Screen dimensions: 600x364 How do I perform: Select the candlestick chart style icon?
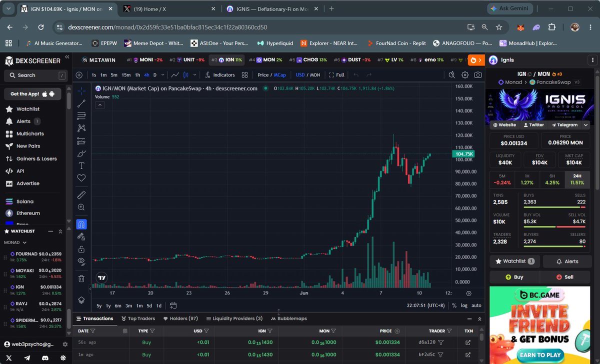tap(186, 75)
